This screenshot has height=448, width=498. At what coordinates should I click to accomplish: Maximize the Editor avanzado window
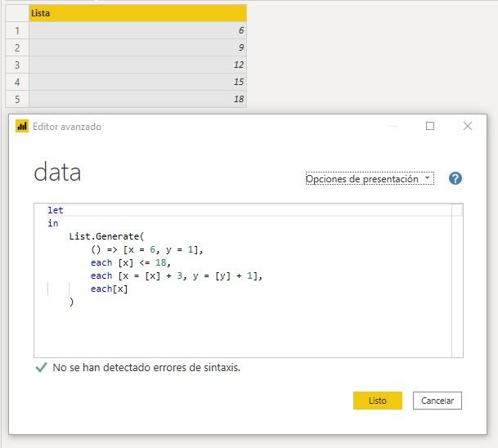tap(430, 126)
